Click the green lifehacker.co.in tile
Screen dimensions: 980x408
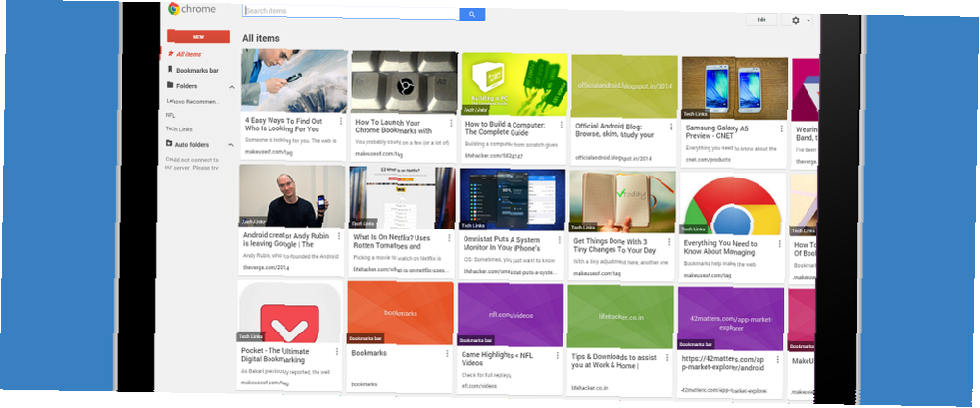pos(620,317)
